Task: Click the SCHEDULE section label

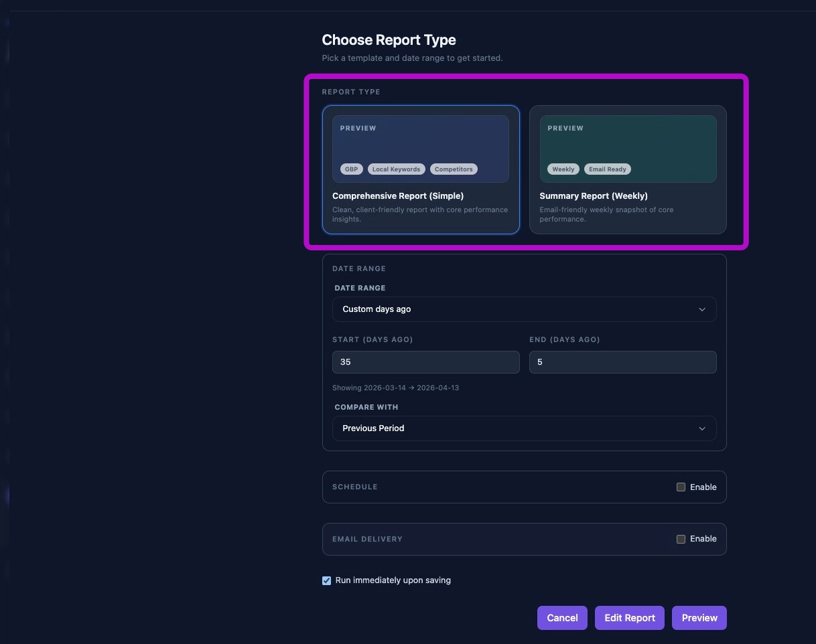Action: [x=355, y=487]
